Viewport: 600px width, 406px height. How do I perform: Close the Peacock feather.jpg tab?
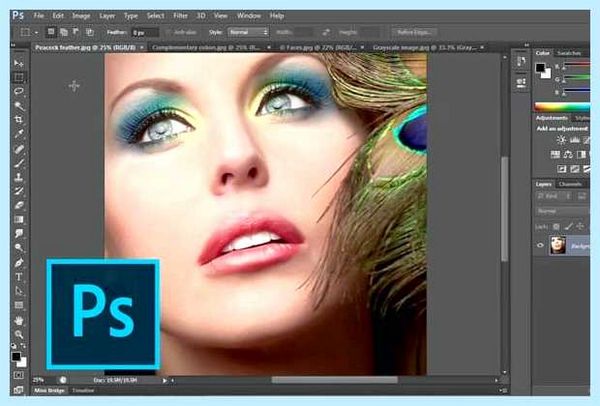click(x=142, y=47)
